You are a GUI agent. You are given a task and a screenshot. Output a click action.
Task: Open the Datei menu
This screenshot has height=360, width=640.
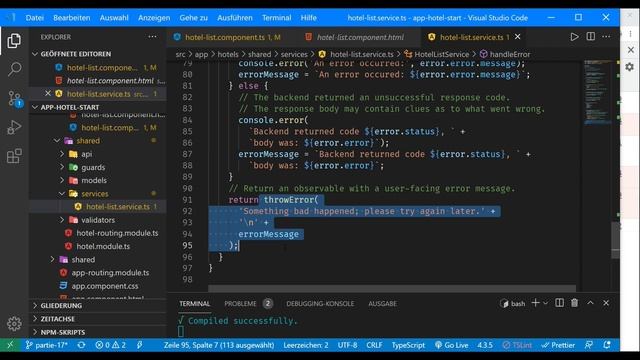[x=34, y=18]
